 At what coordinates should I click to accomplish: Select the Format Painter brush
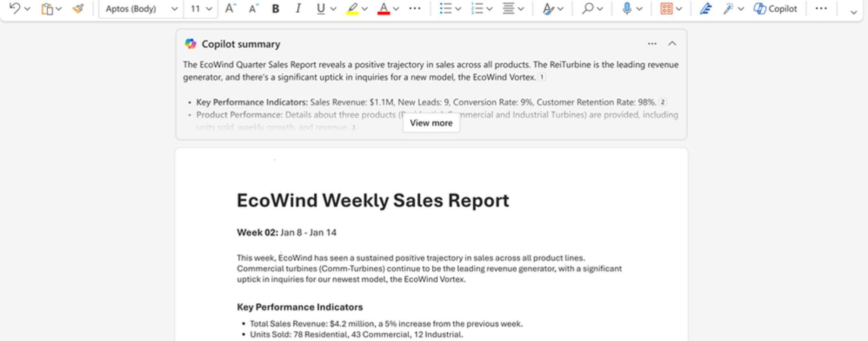coord(78,8)
